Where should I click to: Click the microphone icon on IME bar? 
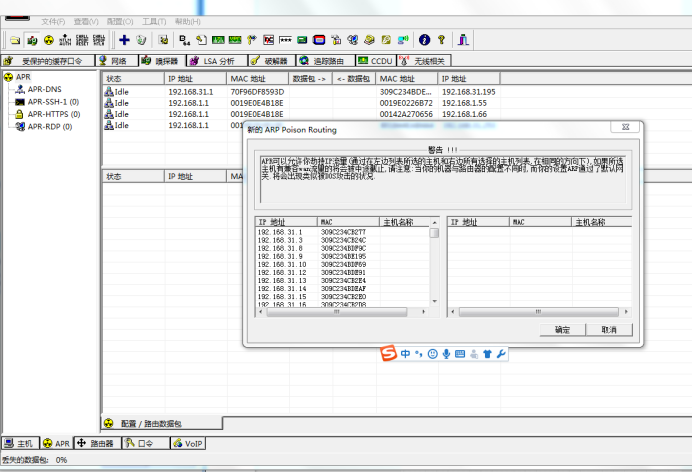coord(446,354)
